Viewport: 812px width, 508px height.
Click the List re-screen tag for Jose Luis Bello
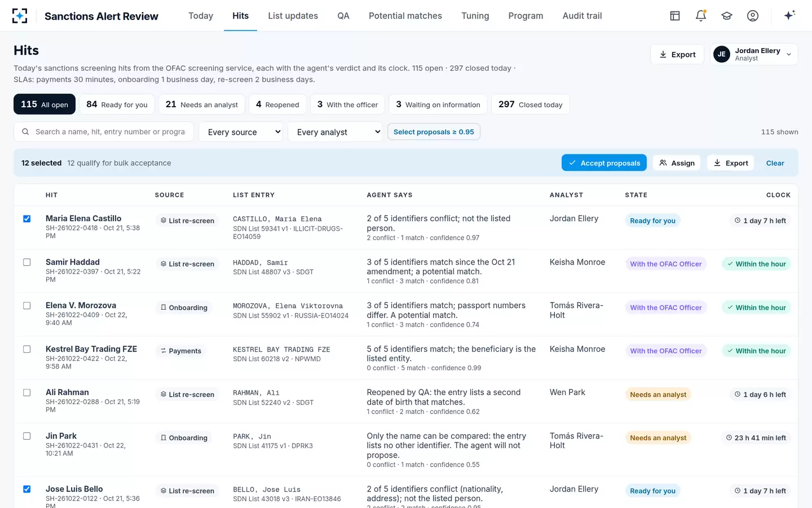click(187, 491)
